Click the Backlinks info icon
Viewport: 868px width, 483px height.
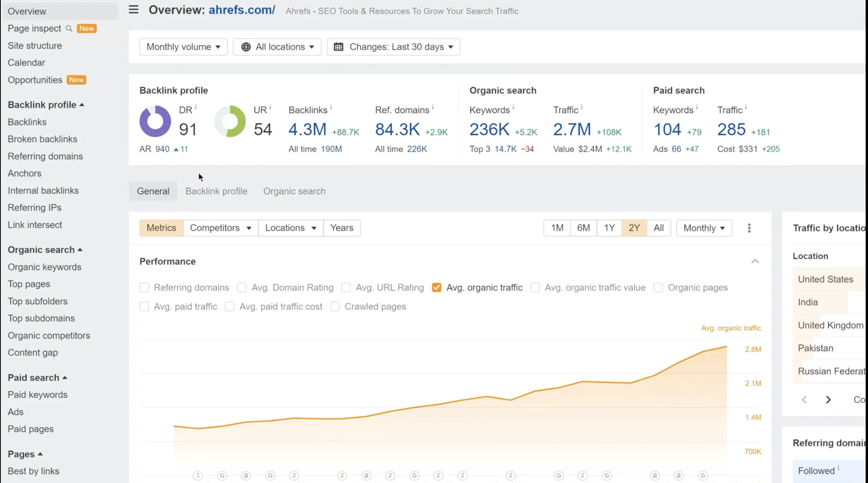pyautogui.click(x=331, y=107)
